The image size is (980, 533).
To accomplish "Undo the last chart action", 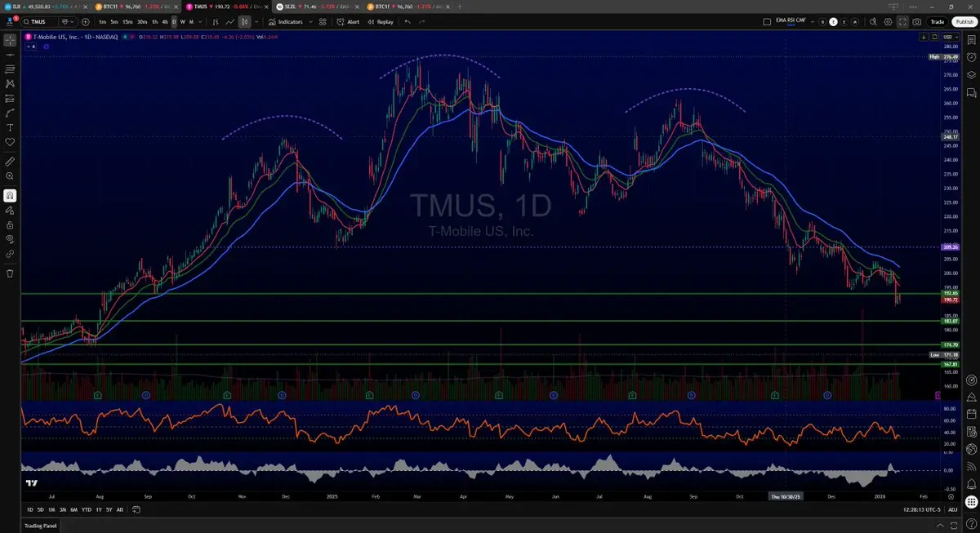I will pos(408,21).
